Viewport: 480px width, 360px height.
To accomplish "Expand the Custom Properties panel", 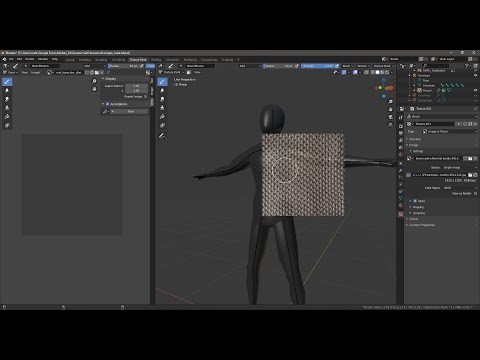I will tap(421, 225).
